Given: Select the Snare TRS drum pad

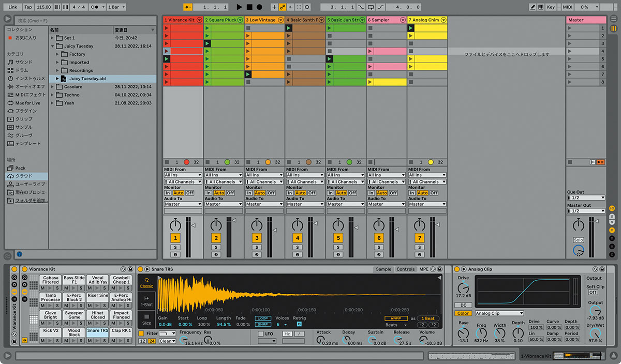Looking at the screenshot, I should [x=98, y=332].
